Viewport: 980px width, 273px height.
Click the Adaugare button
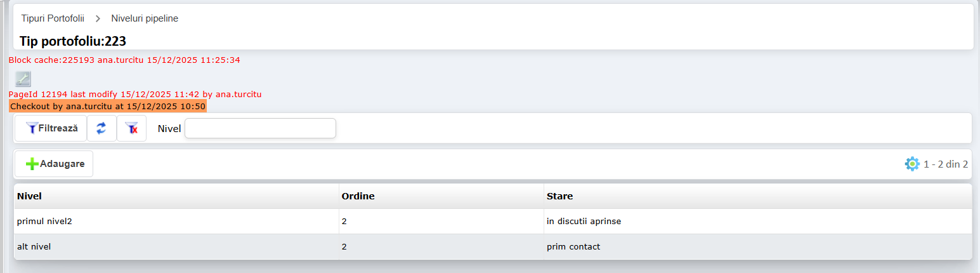(55, 164)
